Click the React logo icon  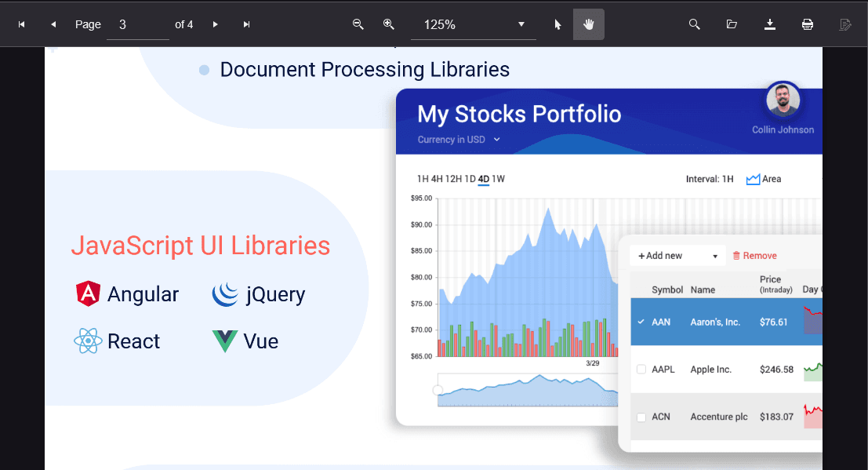pyautogui.click(x=88, y=341)
